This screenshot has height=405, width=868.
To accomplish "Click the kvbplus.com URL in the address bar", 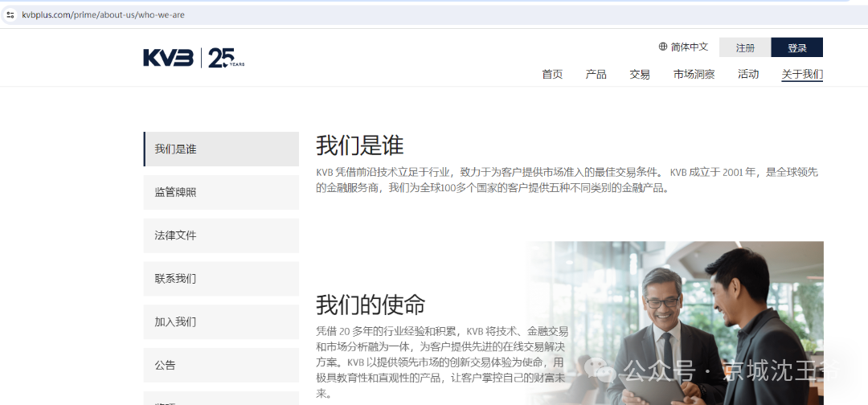I will click(103, 14).
